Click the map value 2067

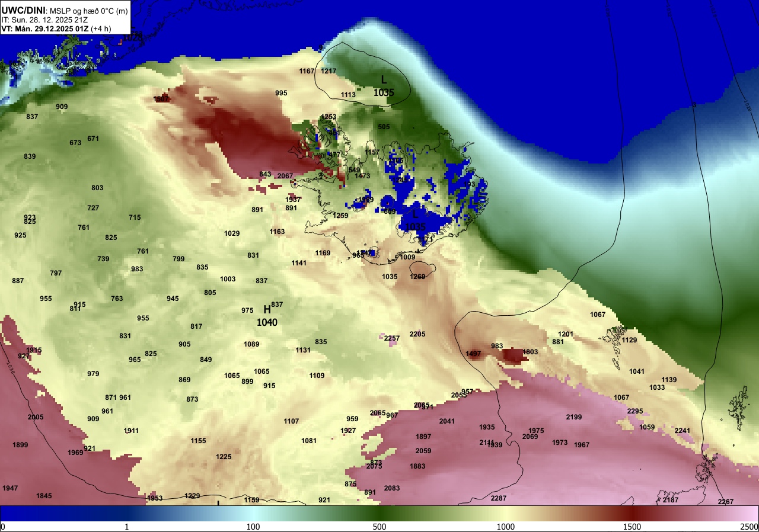point(285,176)
